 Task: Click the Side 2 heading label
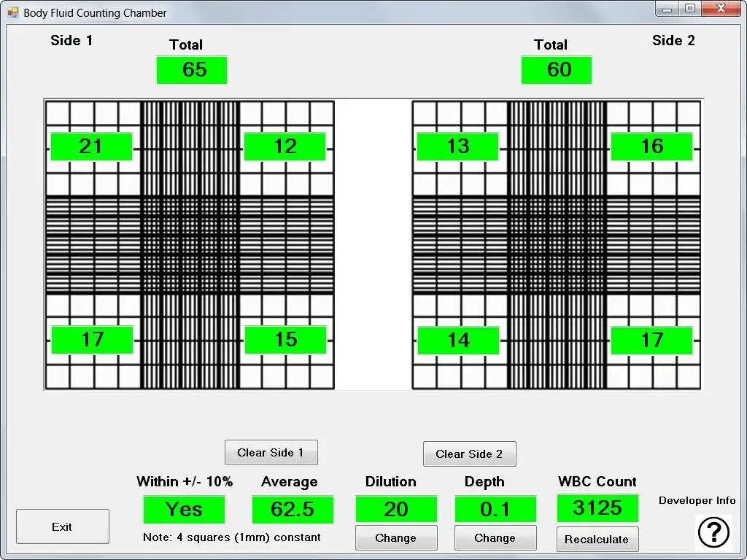click(673, 41)
